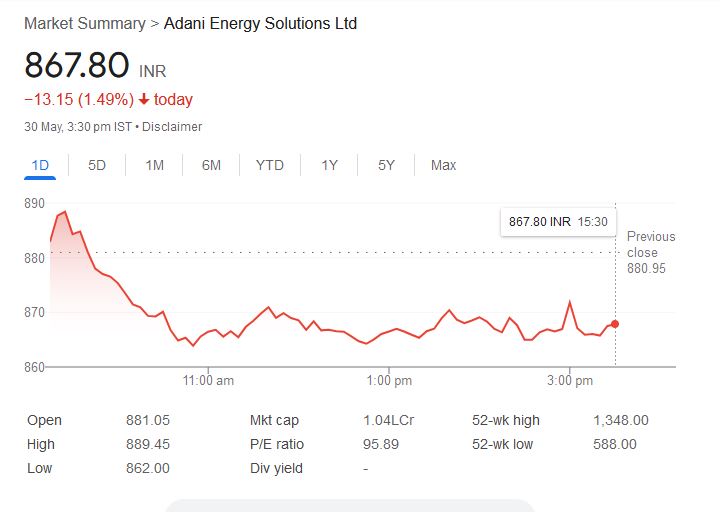Click the red endpoint dot on chart
The height and width of the screenshot is (512, 720).
615,324
